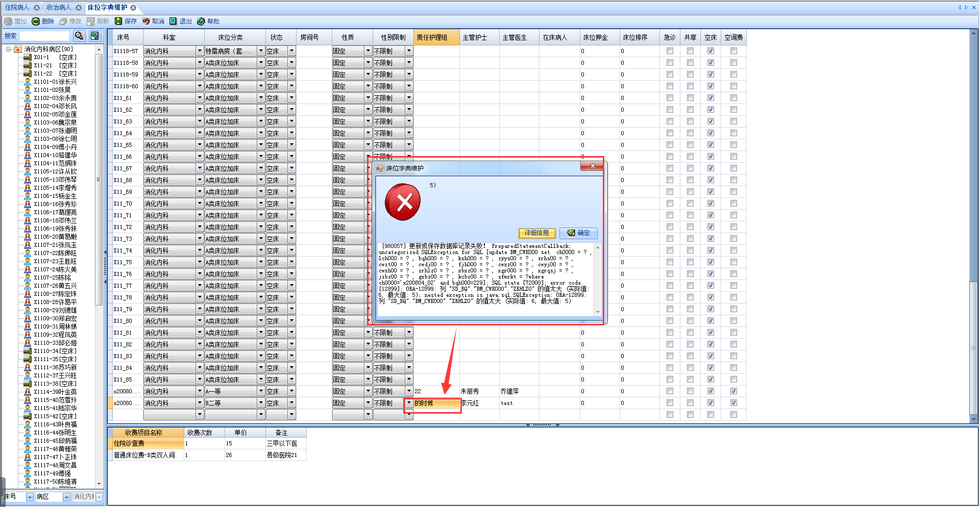Toggle the 空床 checkbox for bed X11_82

(x=710, y=344)
